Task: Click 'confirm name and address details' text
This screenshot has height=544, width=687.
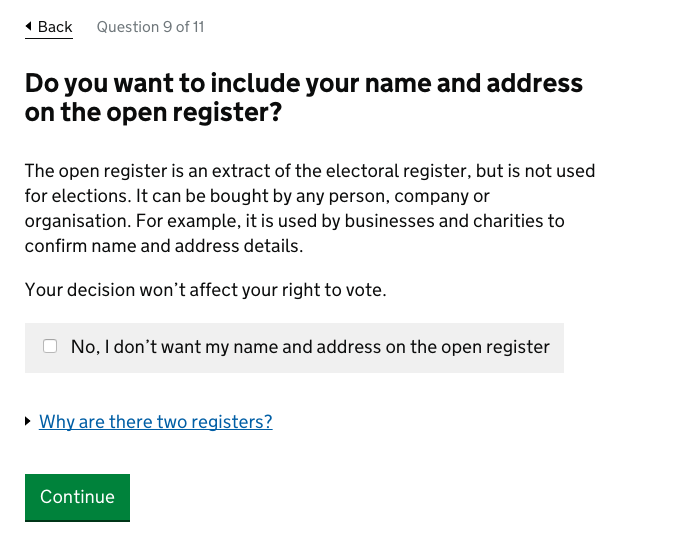Action: (162, 246)
